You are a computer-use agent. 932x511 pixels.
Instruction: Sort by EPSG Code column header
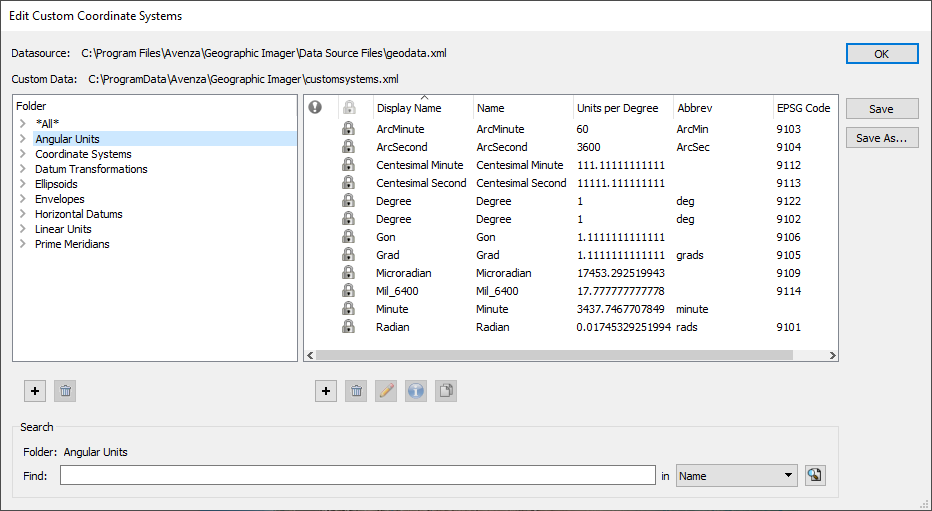(805, 108)
